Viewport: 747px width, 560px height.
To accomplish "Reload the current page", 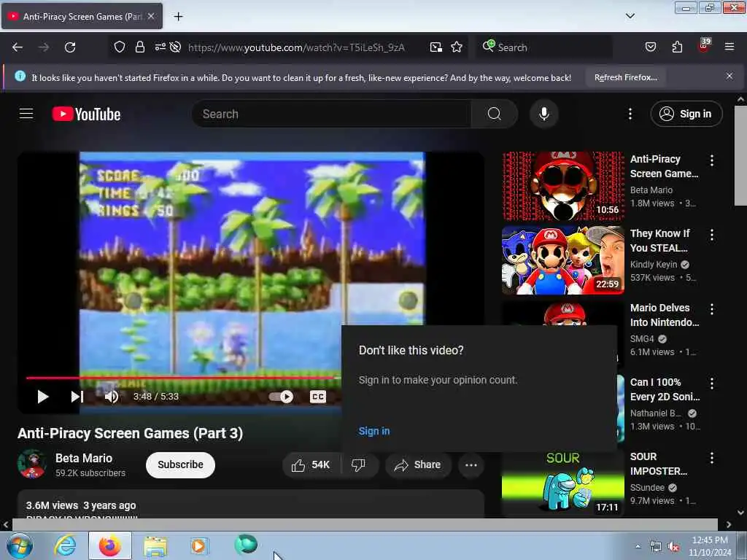I will 70,47.
